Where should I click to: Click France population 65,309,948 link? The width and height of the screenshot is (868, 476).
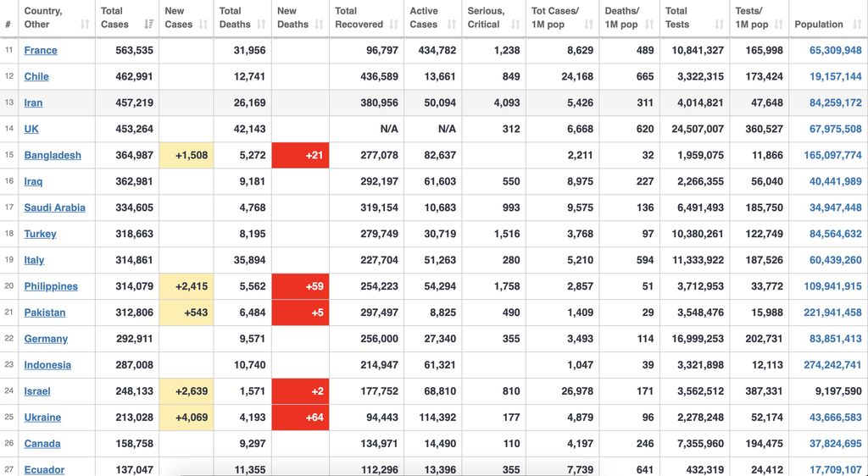pos(835,50)
